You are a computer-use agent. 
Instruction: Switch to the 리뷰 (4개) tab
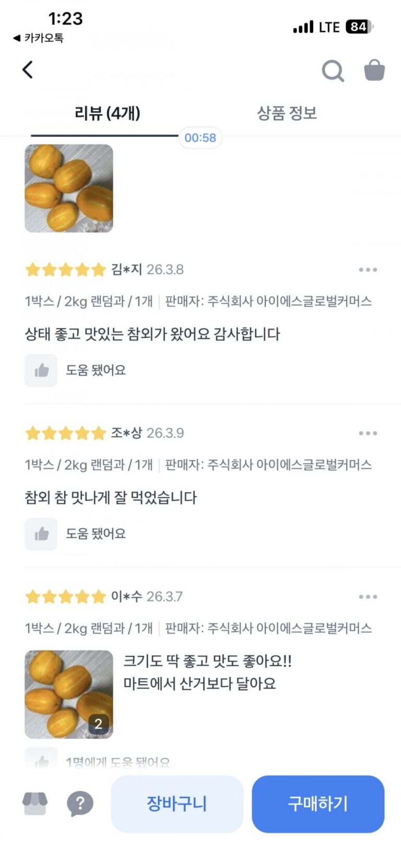107,113
